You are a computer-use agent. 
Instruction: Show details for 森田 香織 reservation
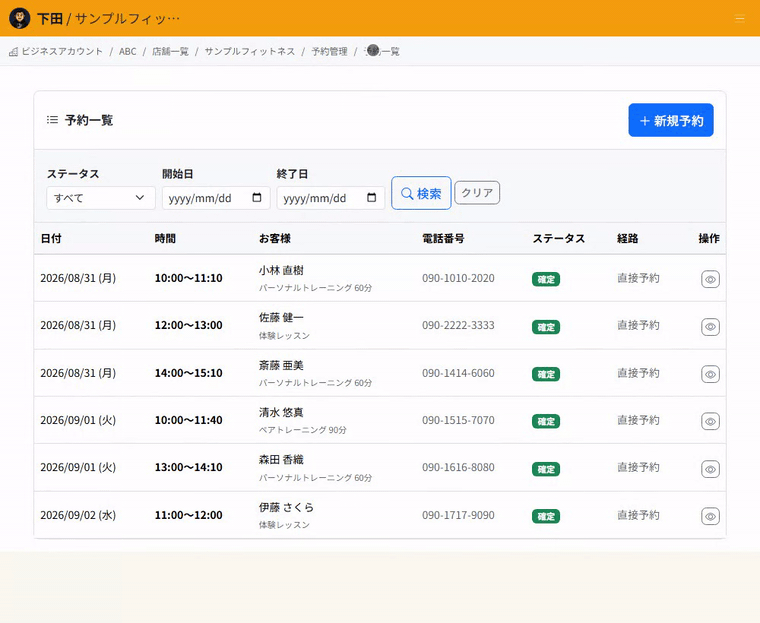pos(710,469)
